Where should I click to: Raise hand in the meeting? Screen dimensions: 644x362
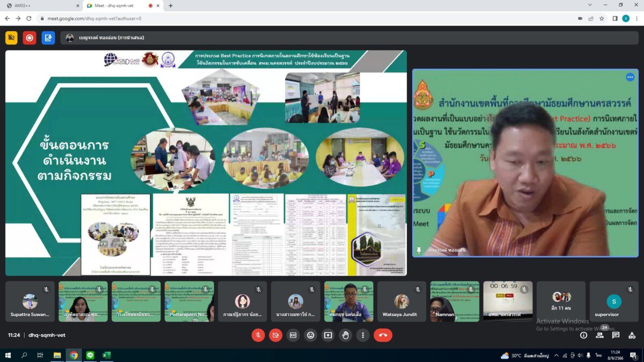346,335
